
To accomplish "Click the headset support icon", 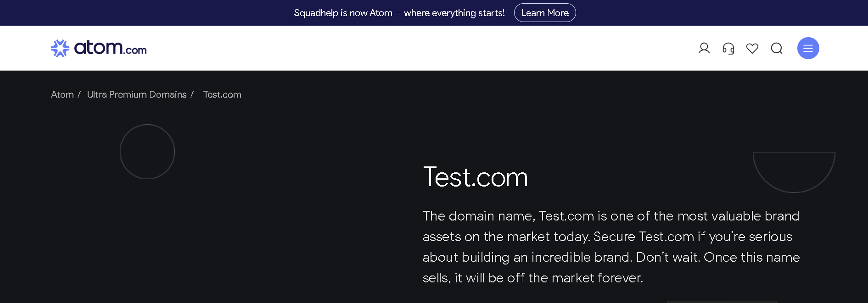I will pos(728,48).
